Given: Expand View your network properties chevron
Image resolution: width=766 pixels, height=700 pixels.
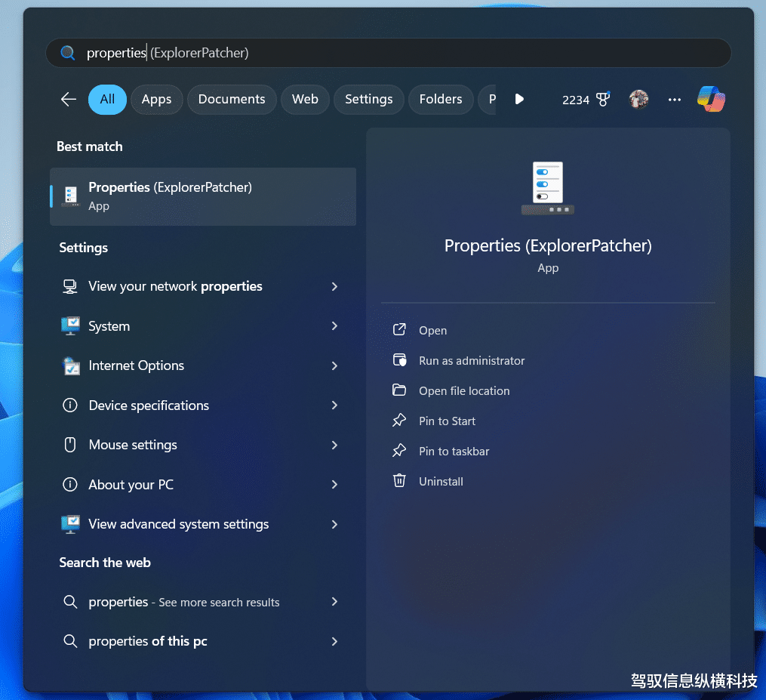Looking at the screenshot, I should click(334, 286).
